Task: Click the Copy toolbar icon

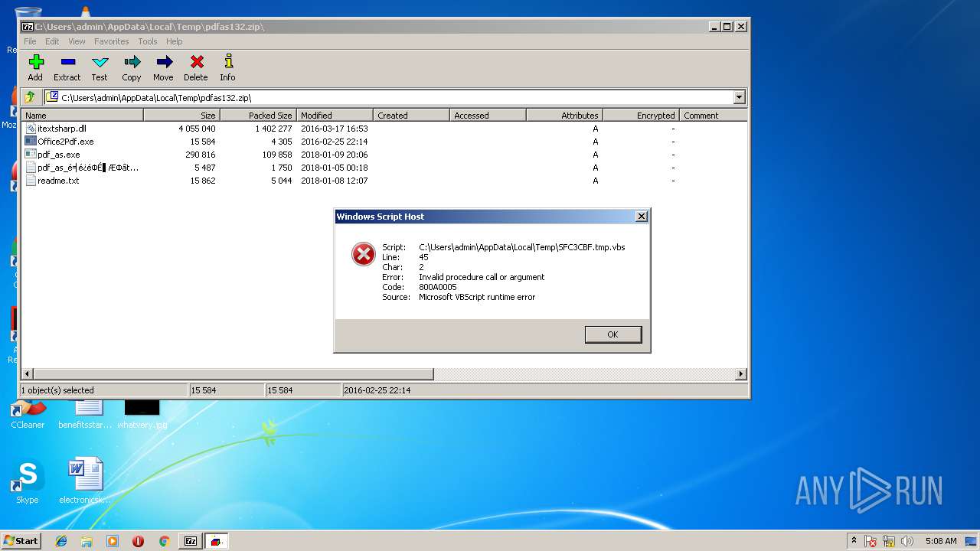Action: pyautogui.click(x=132, y=67)
